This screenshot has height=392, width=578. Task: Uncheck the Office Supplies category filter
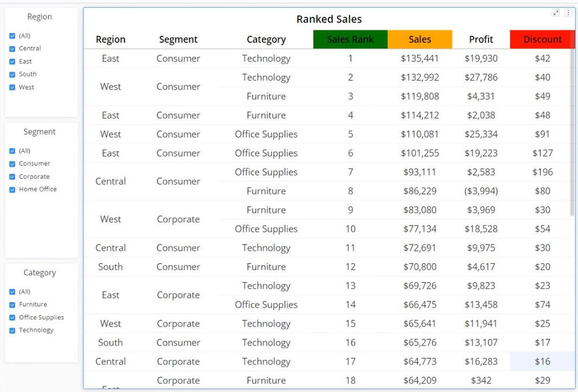coord(13,317)
